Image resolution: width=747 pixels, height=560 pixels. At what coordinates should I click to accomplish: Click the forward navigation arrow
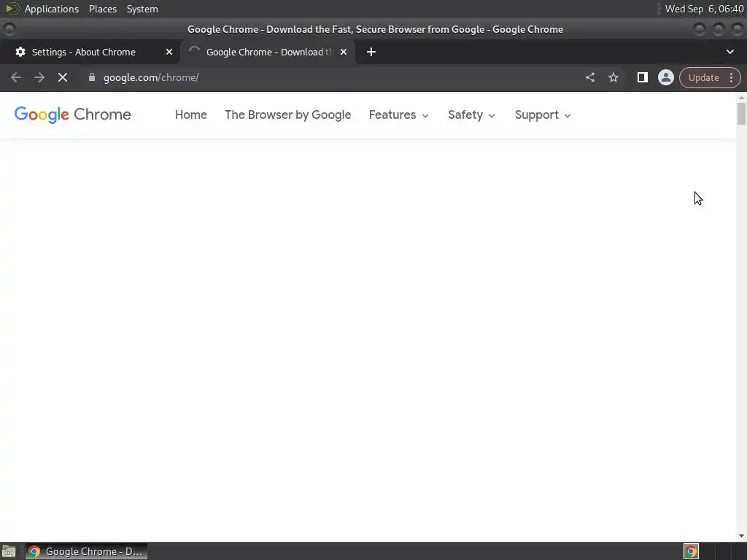(x=39, y=77)
